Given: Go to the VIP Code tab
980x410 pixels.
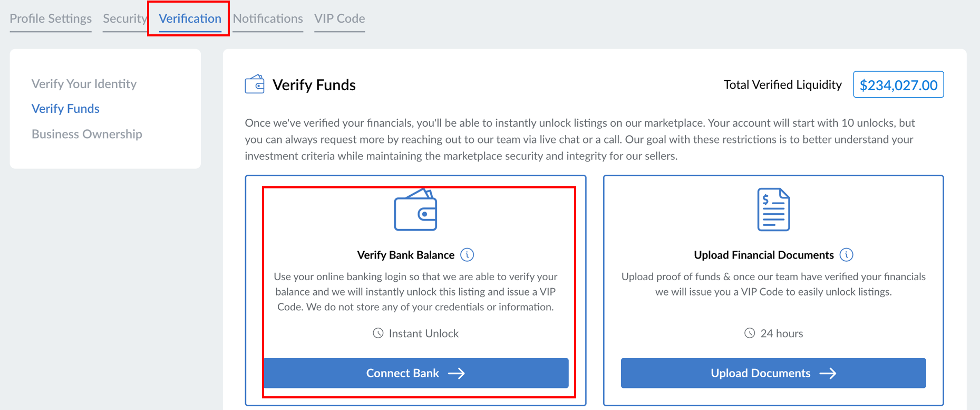Looking at the screenshot, I should pos(339,18).
